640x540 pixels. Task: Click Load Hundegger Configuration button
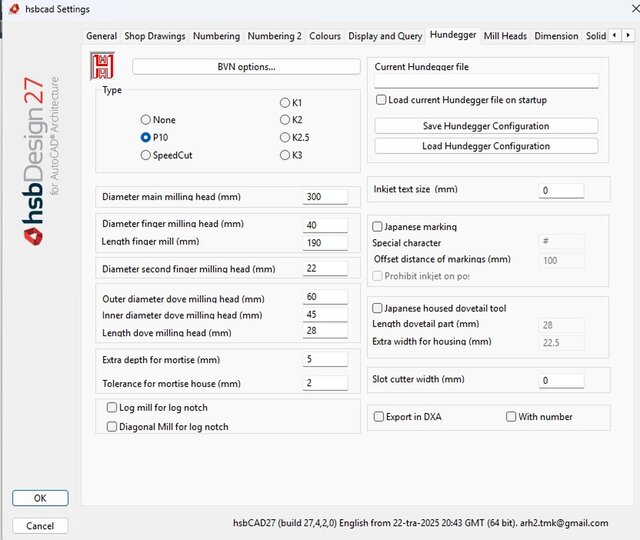[x=486, y=146]
